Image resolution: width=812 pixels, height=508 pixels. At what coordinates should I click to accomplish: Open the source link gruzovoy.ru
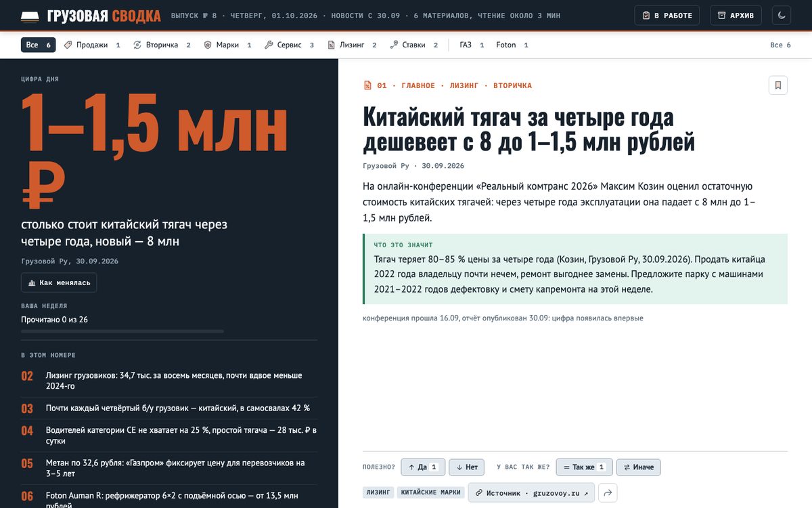(x=531, y=492)
